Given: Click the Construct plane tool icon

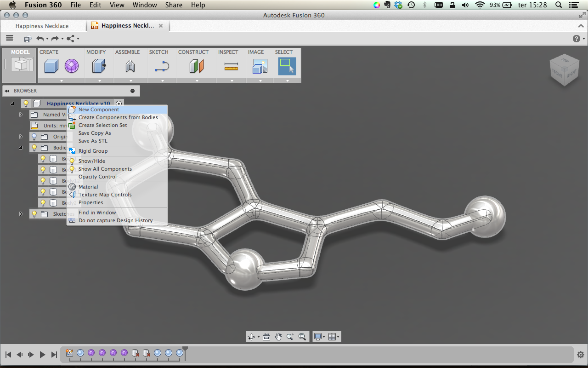Looking at the screenshot, I should click(197, 67).
